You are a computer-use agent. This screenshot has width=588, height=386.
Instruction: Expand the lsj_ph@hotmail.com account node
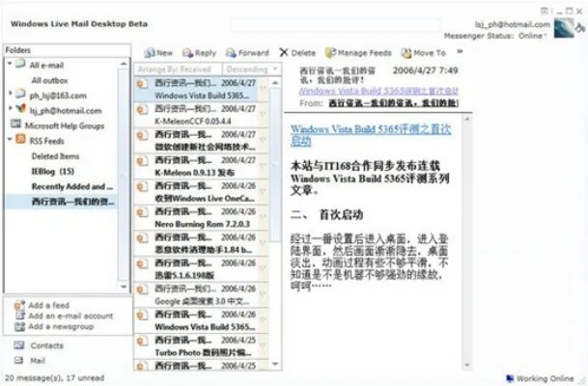[x=10, y=108]
